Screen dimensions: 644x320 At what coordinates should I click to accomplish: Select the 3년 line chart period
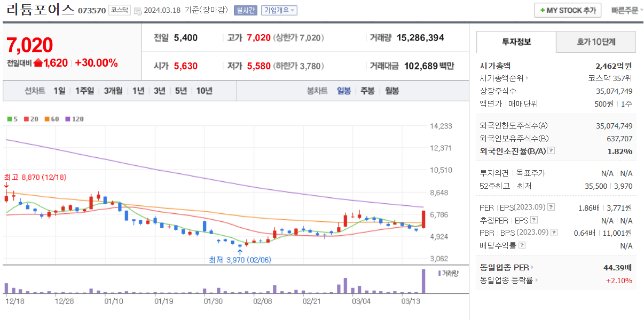[160, 91]
